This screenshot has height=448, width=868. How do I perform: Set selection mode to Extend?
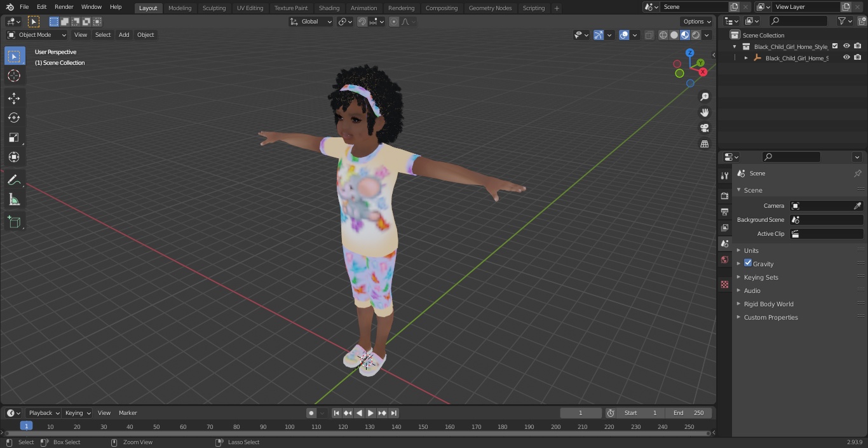click(65, 22)
